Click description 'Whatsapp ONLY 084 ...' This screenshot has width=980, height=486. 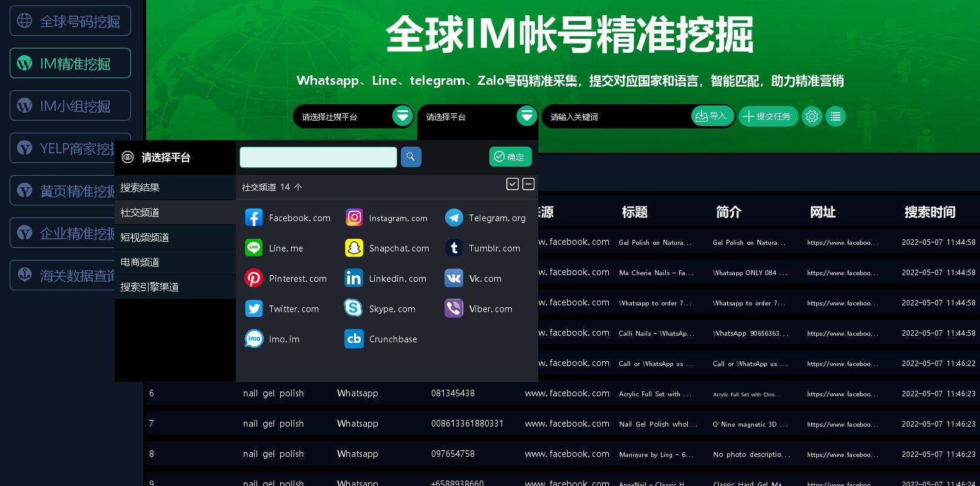(x=750, y=273)
